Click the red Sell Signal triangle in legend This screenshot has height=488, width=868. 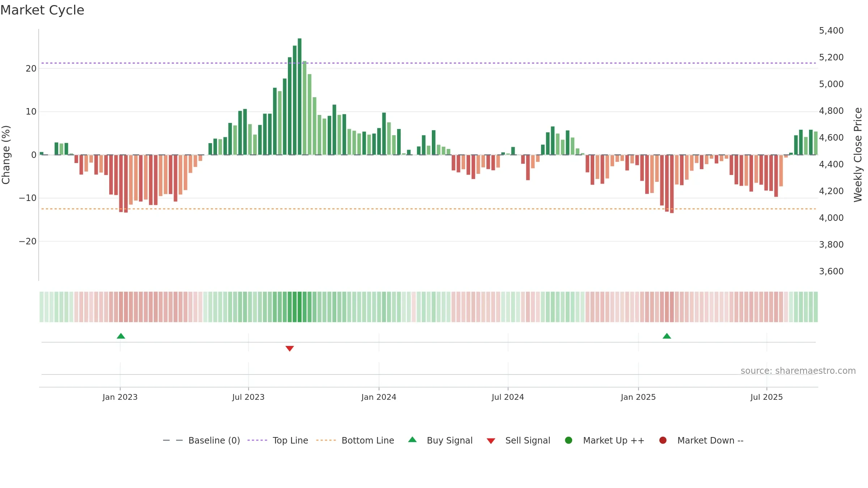pyautogui.click(x=491, y=441)
